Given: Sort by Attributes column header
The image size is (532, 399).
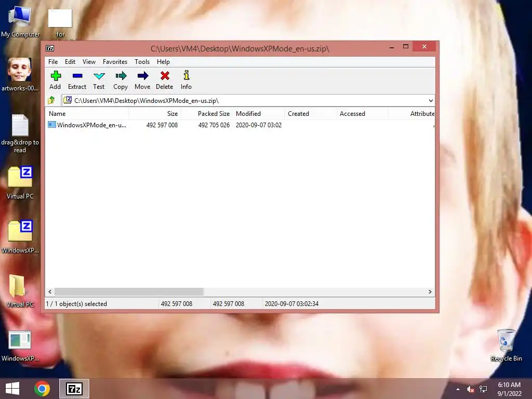Looking at the screenshot, I should [x=411, y=114].
